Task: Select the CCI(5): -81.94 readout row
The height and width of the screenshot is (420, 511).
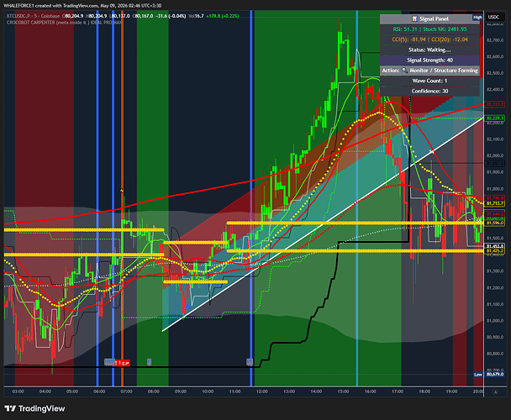Action: [x=429, y=39]
